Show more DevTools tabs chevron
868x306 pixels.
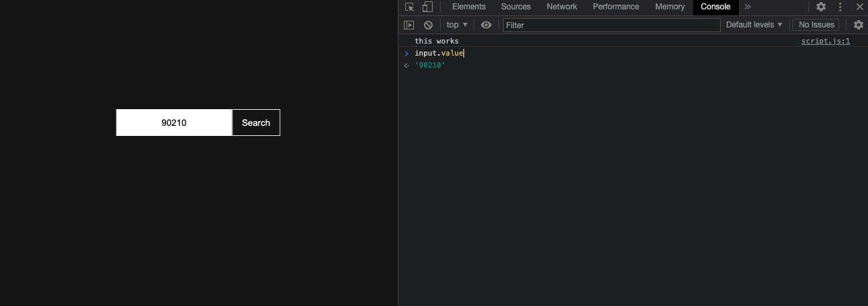747,7
